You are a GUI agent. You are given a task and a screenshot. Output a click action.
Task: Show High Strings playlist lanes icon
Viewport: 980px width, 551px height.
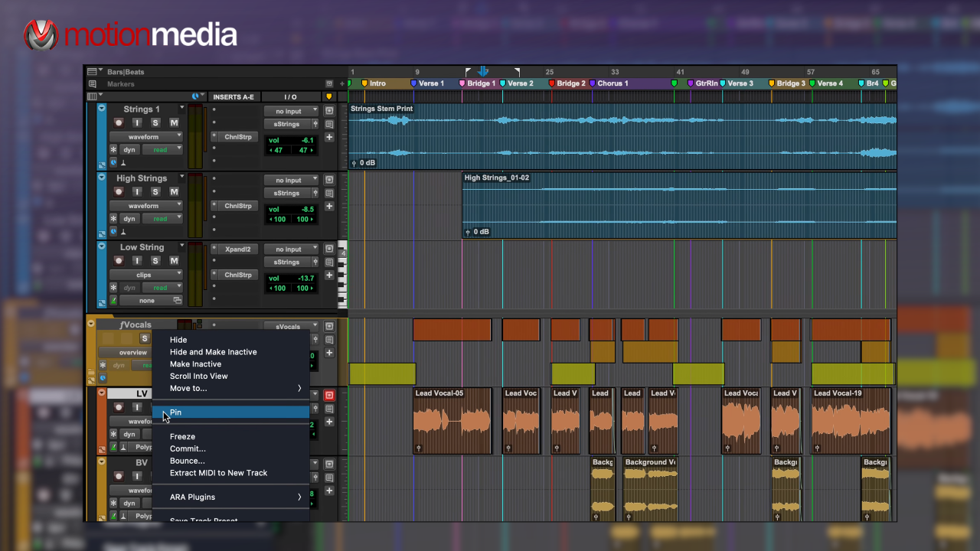[329, 181]
